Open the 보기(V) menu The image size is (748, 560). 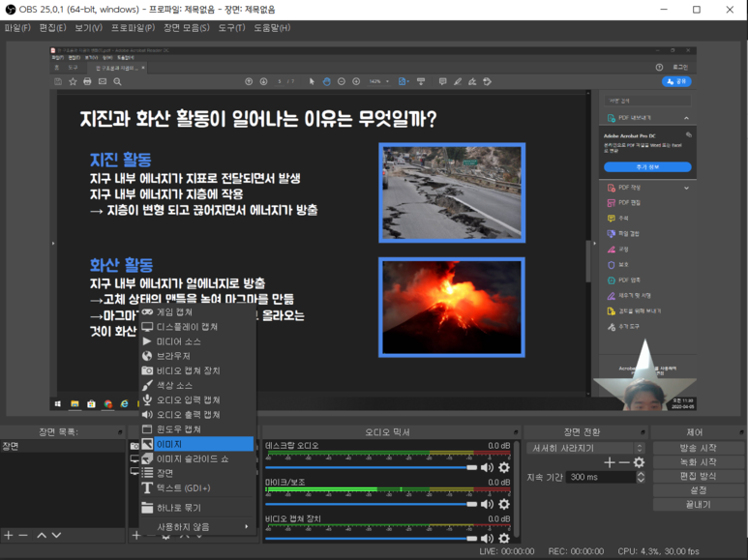click(x=89, y=28)
